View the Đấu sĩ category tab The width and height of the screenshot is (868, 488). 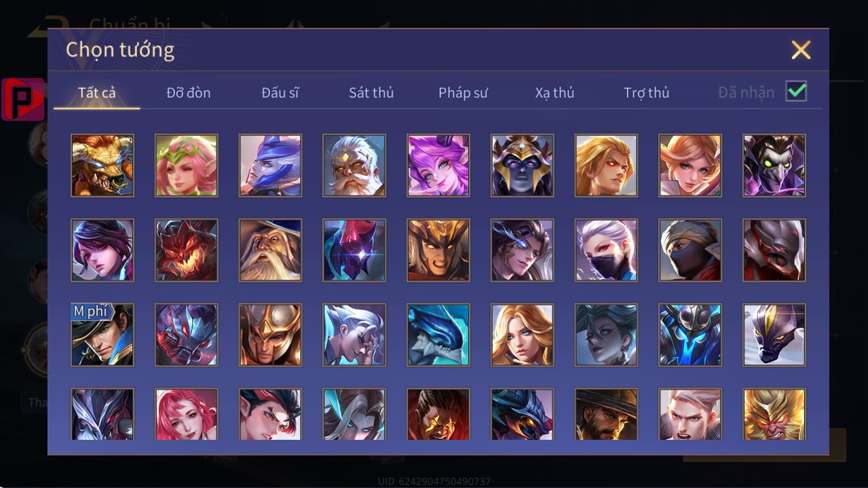280,93
